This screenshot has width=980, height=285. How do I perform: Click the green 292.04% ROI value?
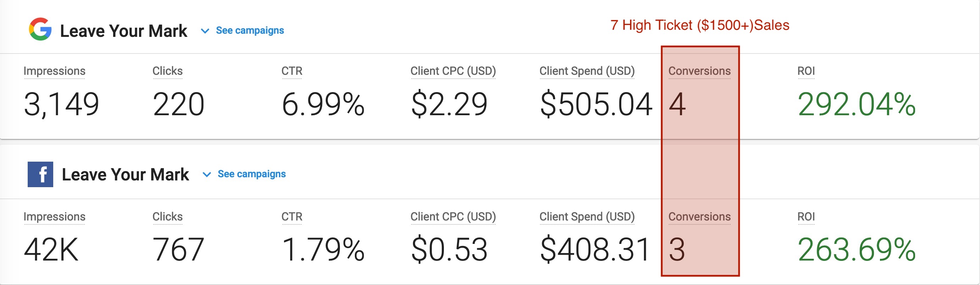(x=857, y=104)
